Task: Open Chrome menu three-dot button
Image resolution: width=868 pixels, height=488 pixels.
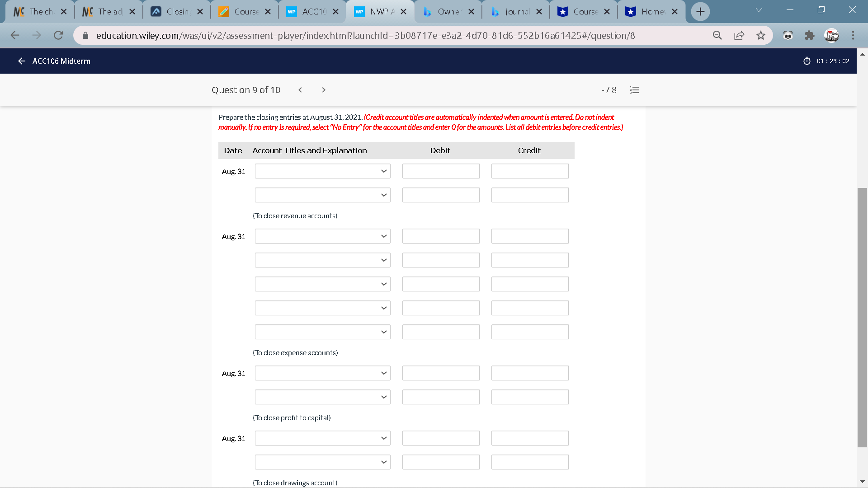Action: [x=853, y=35]
